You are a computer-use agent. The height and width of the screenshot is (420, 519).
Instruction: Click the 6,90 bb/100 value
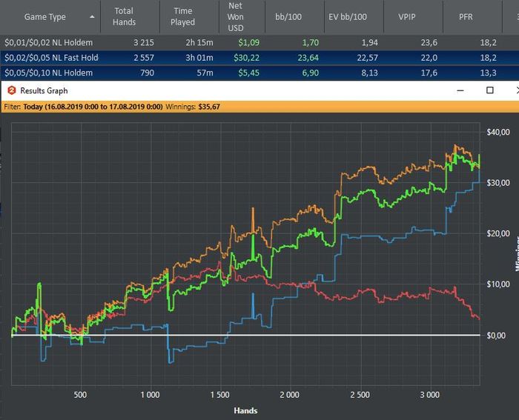coord(311,73)
